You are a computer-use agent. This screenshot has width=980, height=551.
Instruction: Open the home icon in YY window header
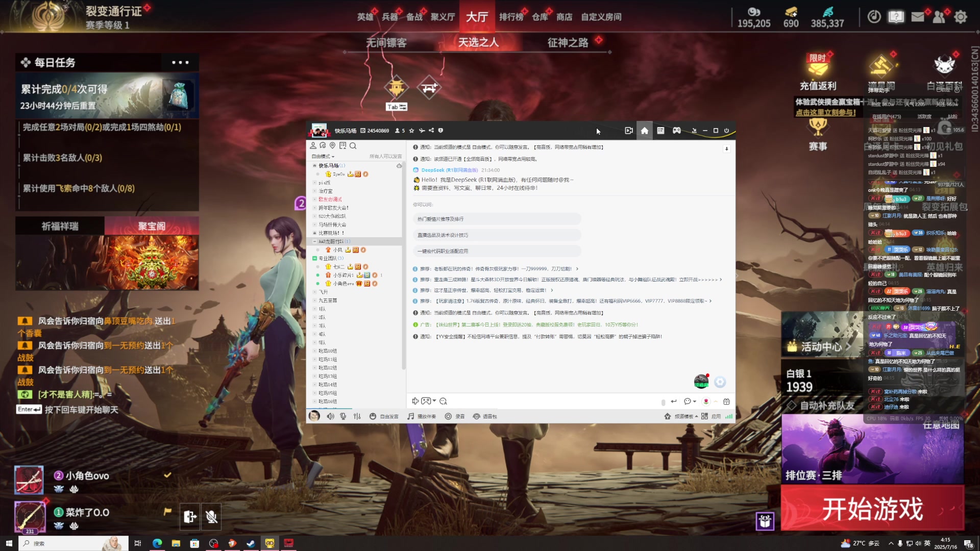click(x=645, y=131)
